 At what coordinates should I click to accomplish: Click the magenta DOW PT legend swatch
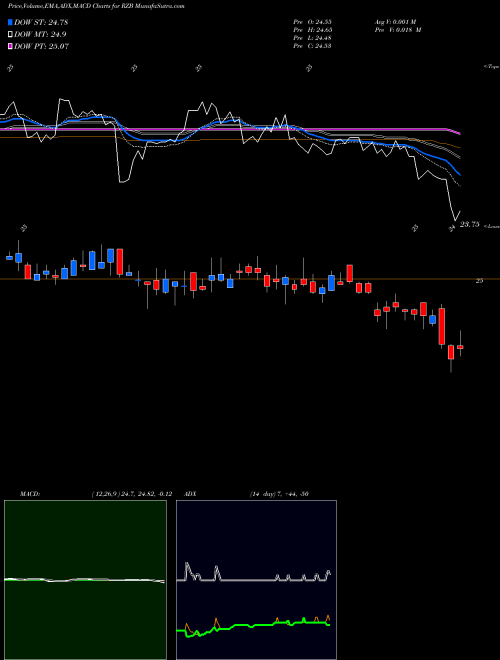(10, 46)
